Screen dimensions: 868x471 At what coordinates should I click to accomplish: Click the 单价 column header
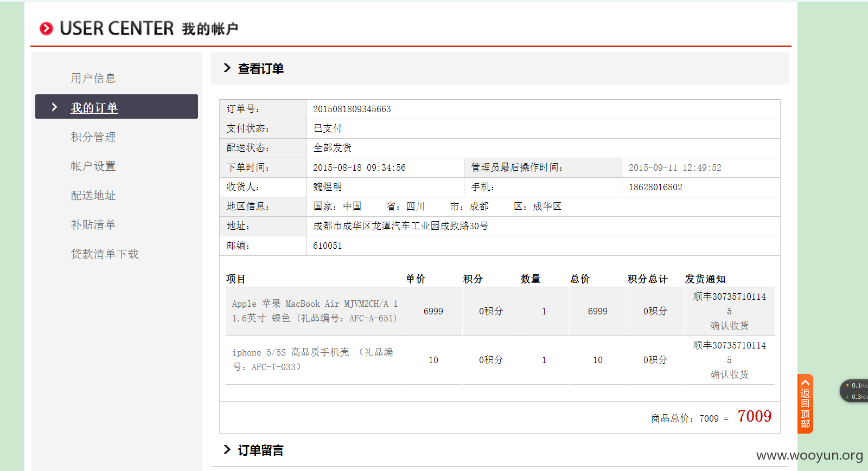tap(416, 279)
